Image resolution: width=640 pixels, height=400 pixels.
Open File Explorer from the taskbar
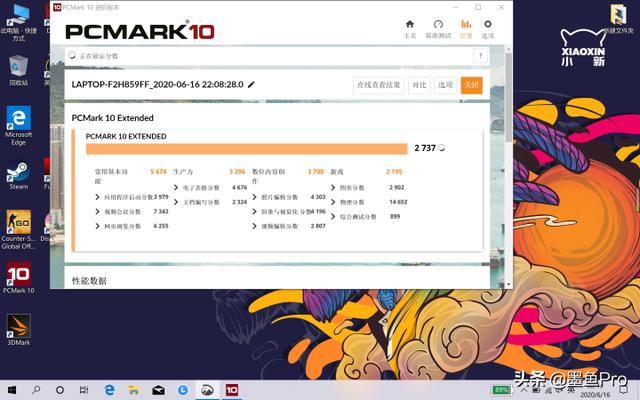point(133,390)
